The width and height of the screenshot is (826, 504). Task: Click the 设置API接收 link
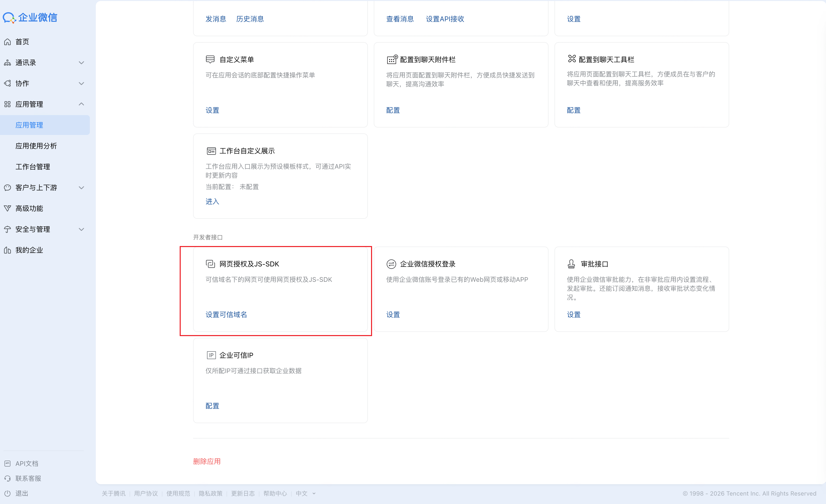tap(445, 19)
